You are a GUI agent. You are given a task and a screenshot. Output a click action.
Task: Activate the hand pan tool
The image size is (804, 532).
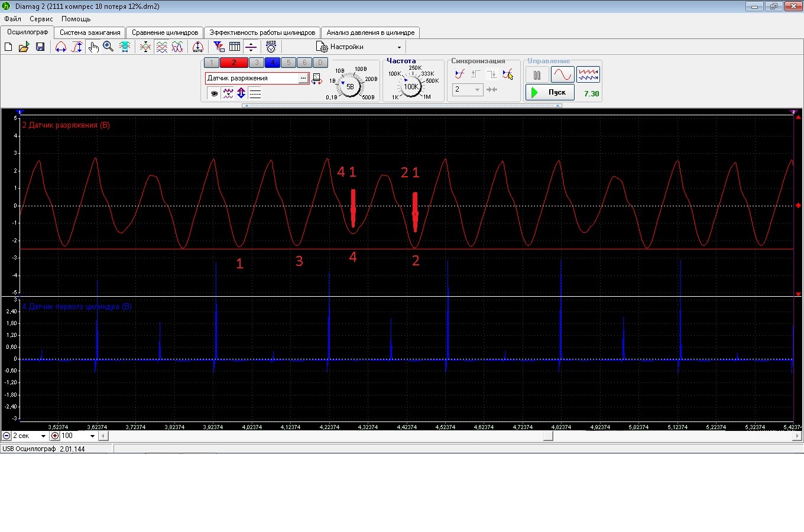93,47
